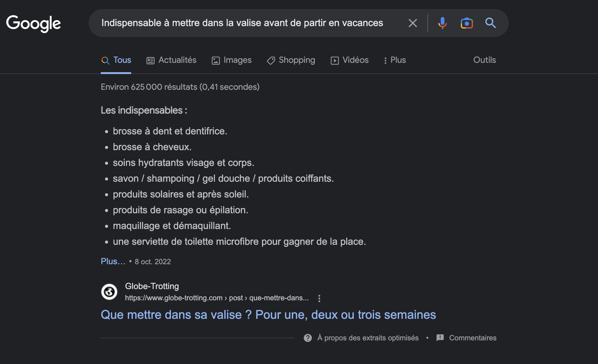Viewport: 598px width, 364px height.
Task: Click inside the search query field
Action: pyautogui.click(x=242, y=23)
